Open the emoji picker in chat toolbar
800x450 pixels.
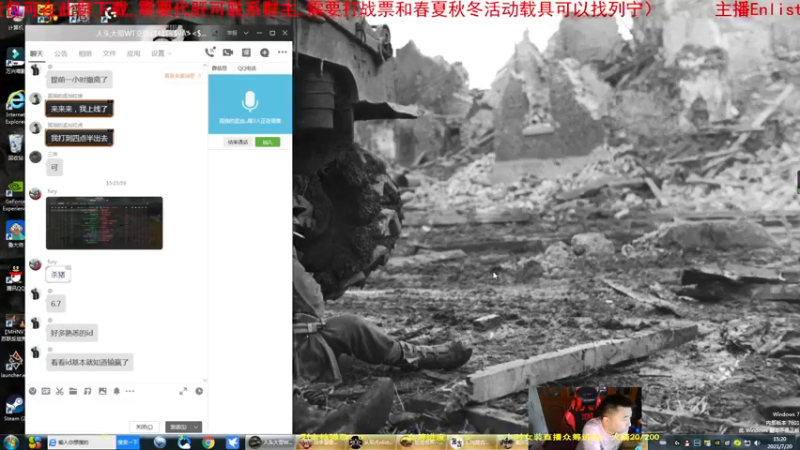tap(33, 391)
